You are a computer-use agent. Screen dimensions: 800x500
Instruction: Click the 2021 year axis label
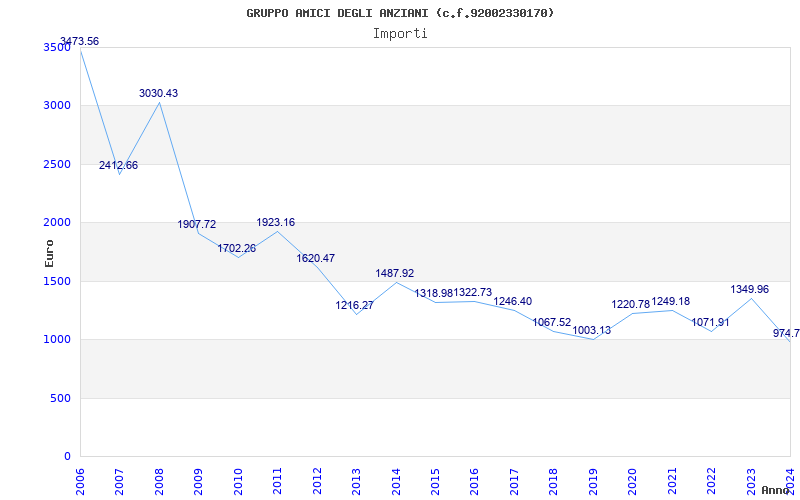672,481
